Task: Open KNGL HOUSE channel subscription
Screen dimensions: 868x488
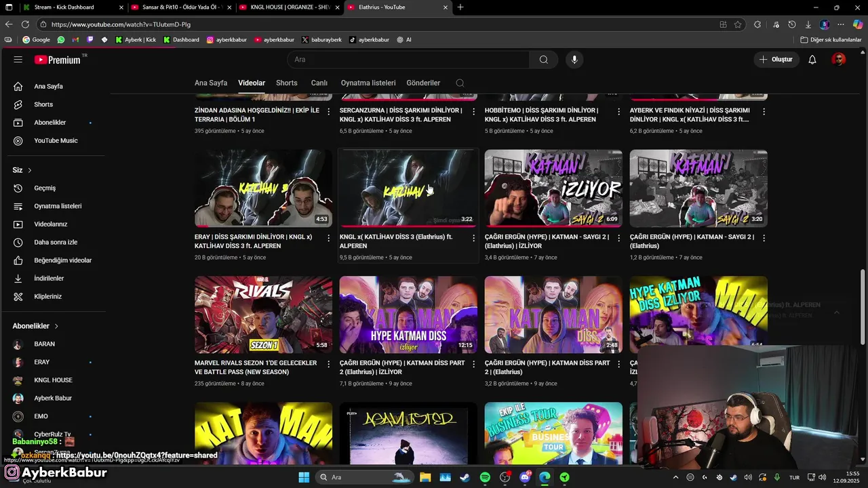Action: (x=53, y=380)
